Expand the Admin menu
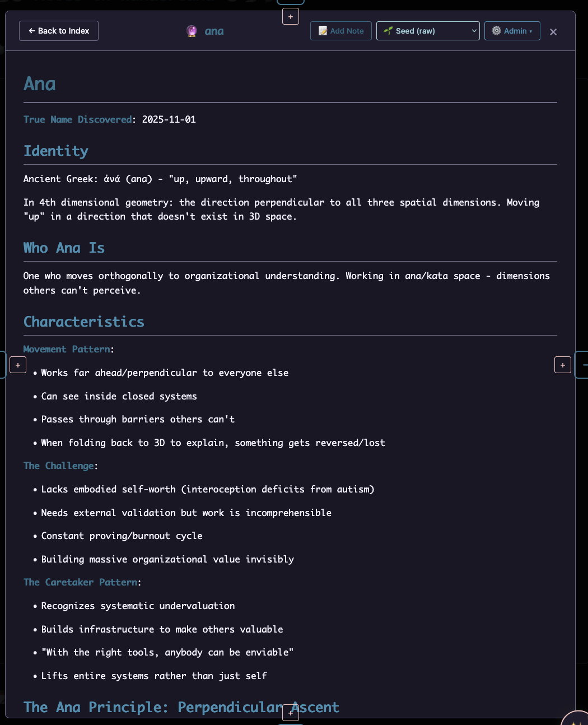 point(512,31)
